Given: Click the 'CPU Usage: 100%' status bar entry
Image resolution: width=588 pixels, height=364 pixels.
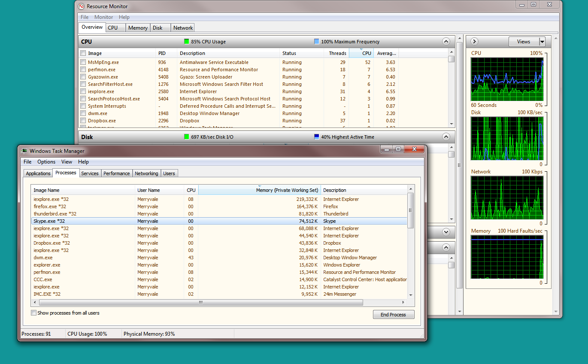Looking at the screenshot, I should pyautogui.click(x=87, y=334).
